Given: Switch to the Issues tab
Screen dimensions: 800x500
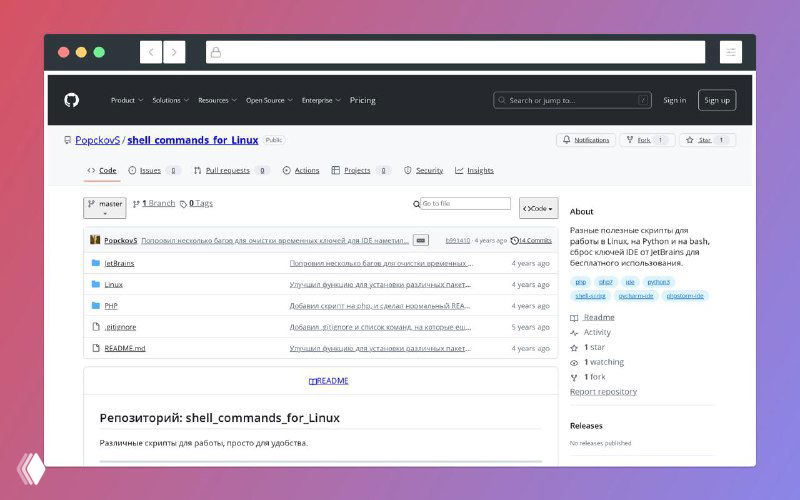Looking at the screenshot, I should tap(149, 170).
